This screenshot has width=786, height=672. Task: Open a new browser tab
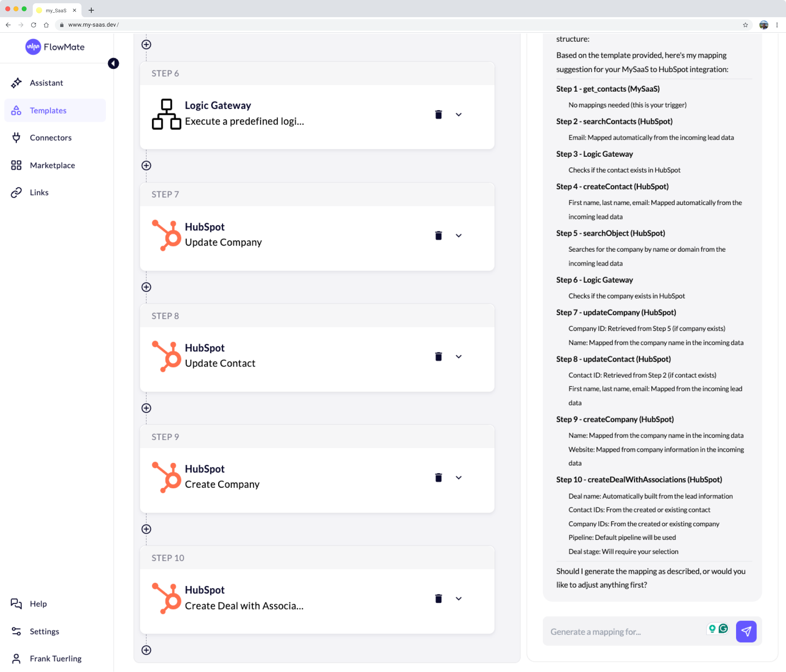pos(91,10)
